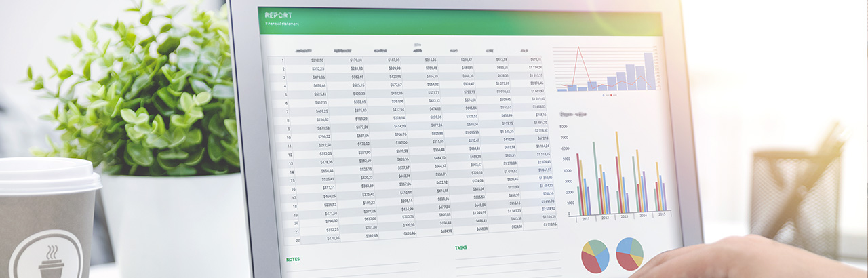Click cell $796,32 in row 20
868x278 pixels.
point(332,221)
